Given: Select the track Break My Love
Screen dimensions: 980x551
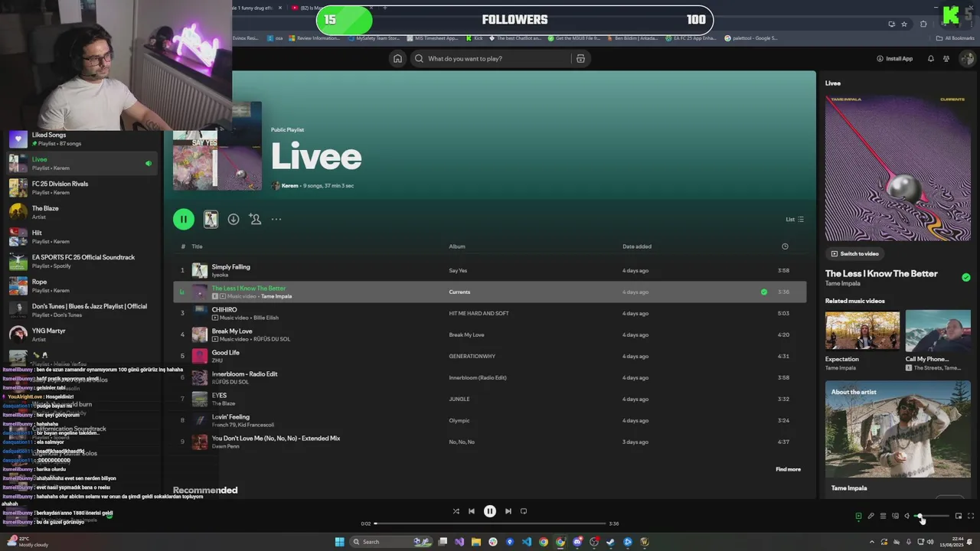Looking at the screenshot, I should (489, 334).
